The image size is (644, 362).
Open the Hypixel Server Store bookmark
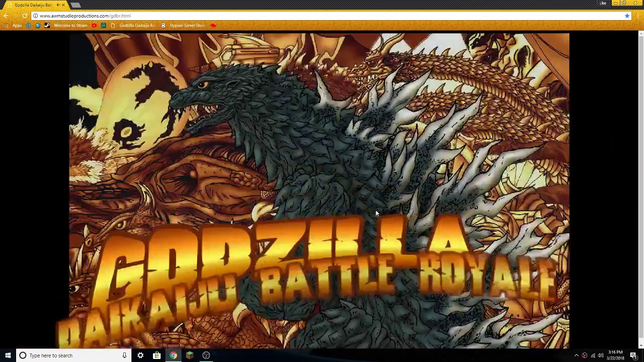click(183, 25)
